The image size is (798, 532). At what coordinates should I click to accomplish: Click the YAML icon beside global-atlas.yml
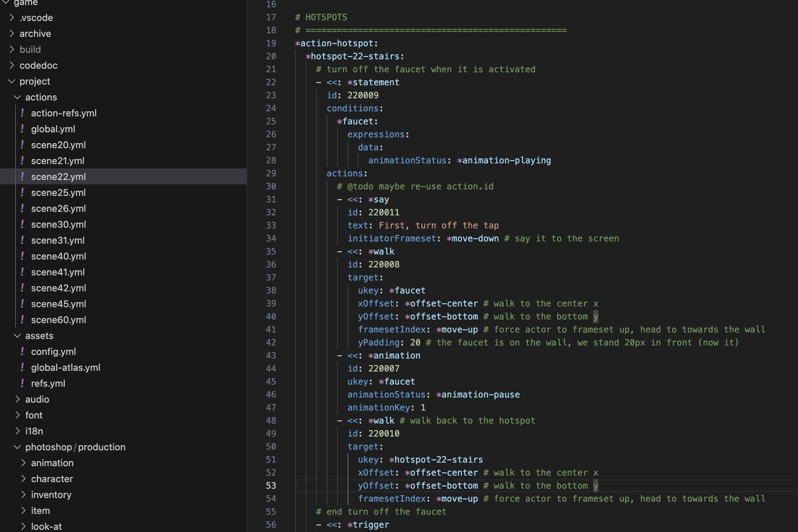22,367
